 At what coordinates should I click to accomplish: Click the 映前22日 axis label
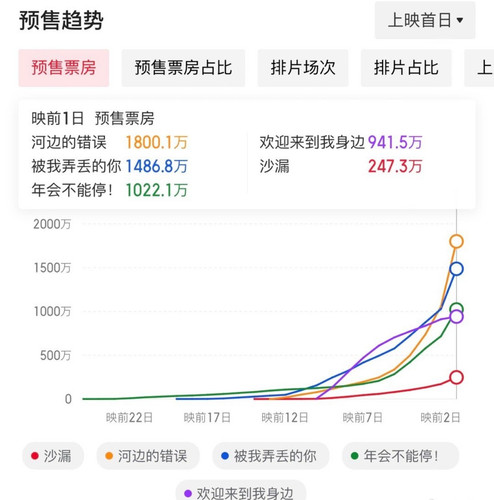coord(129,417)
